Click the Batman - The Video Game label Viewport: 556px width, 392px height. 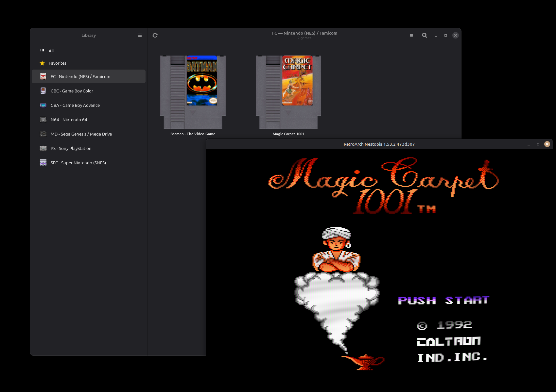[x=193, y=134]
